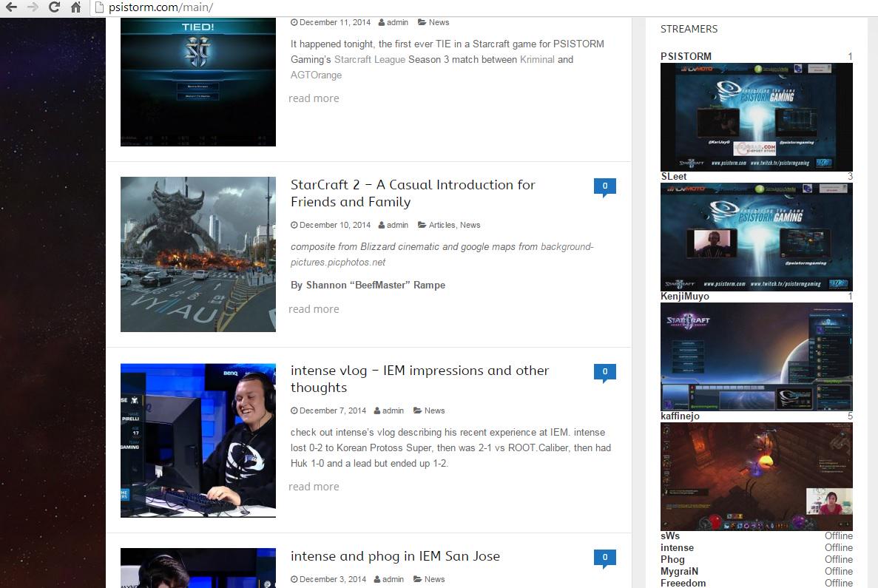The width and height of the screenshot is (878, 588).
Task: Click folder icon beside Articles, News
Action: (x=422, y=225)
